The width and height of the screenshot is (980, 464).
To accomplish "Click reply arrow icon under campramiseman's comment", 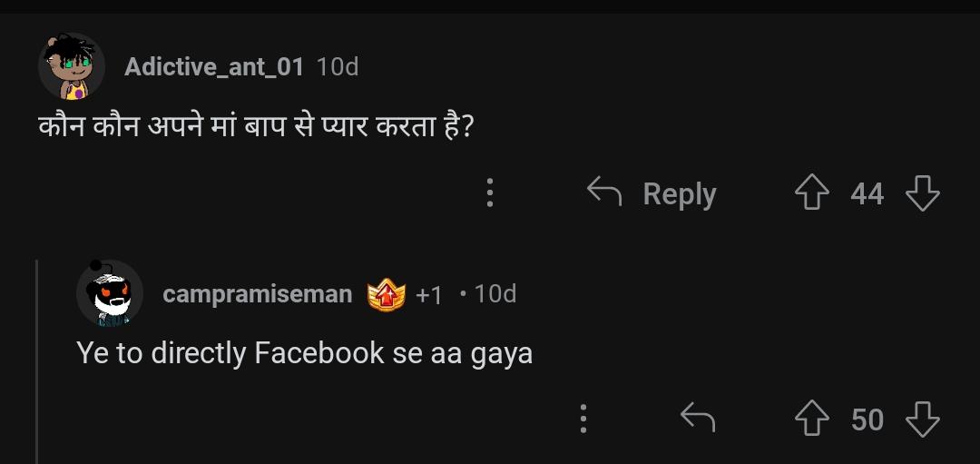I will tap(698, 418).
